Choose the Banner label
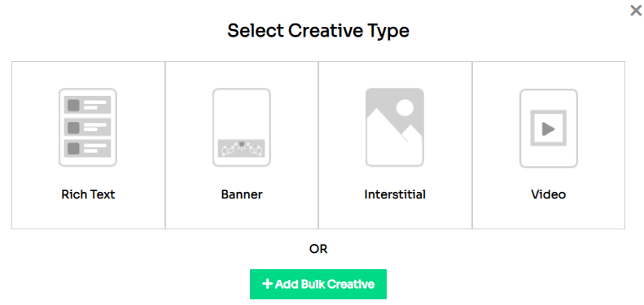Screen dimensions: 644x305 [x=242, y=194]
